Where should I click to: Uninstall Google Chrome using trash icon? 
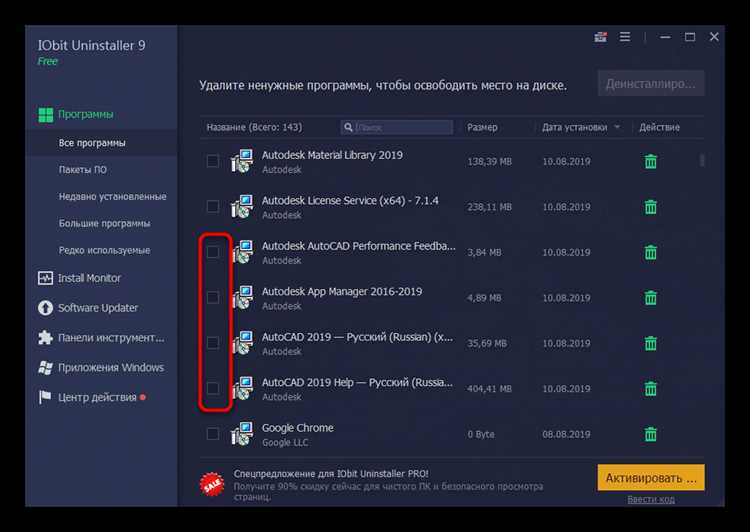(651, 434)
